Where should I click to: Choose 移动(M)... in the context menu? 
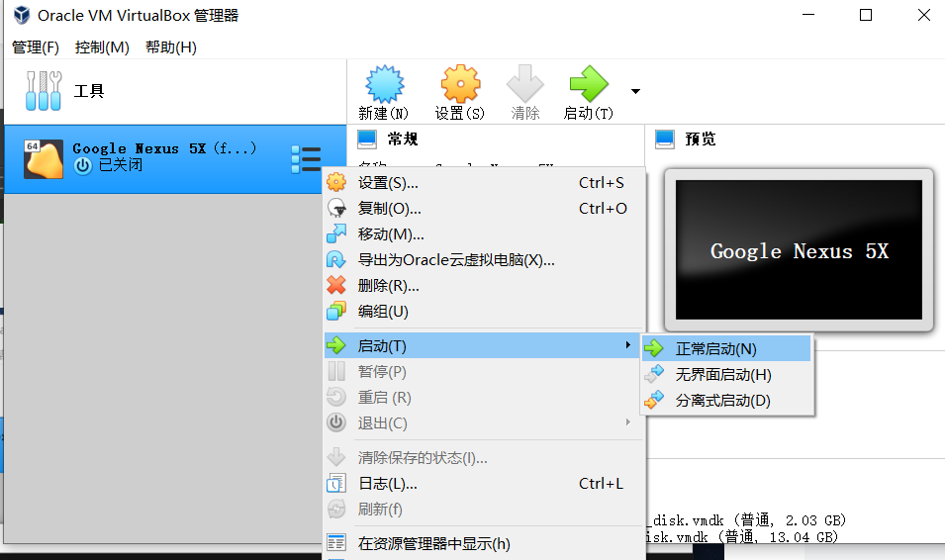pos(485,234)
